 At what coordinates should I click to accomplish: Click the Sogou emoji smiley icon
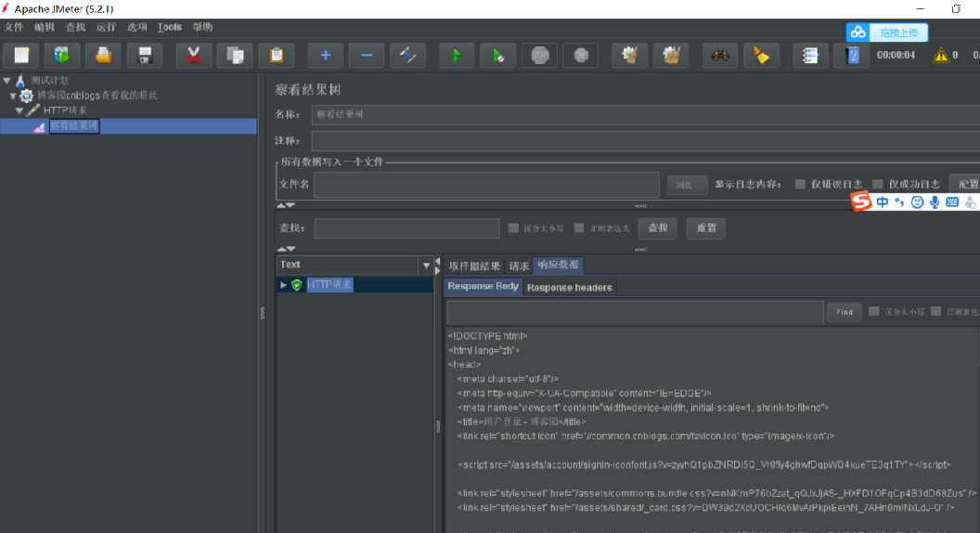pyautogui.click(x=917, y=202)
